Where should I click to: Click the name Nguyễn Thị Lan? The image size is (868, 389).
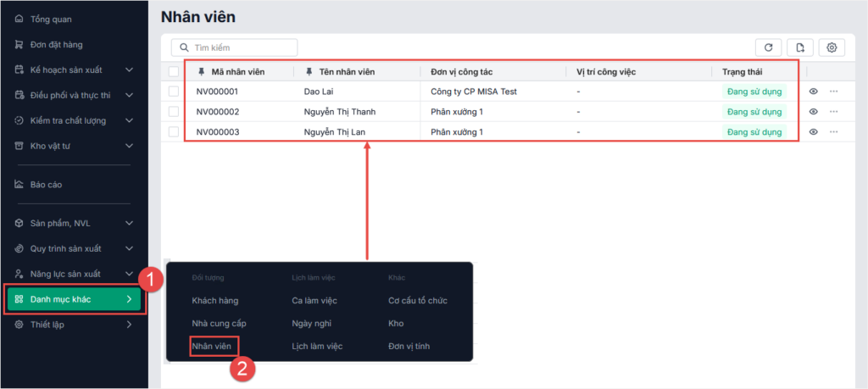334,131
